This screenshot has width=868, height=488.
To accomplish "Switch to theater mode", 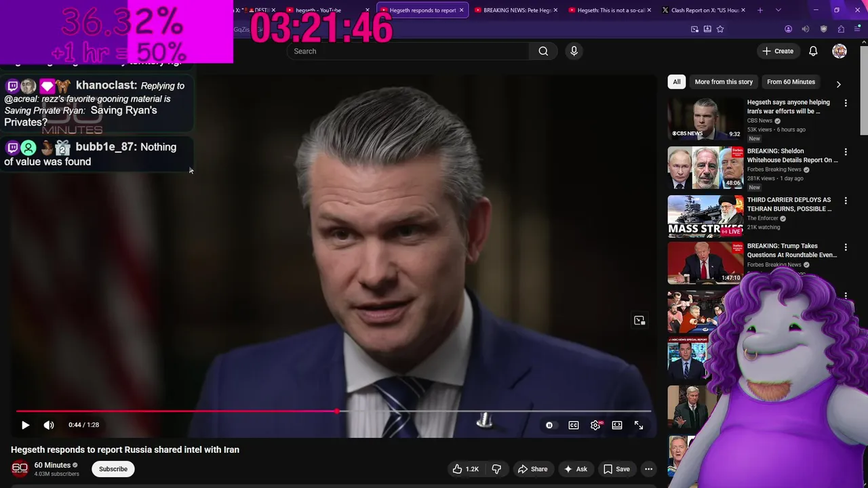I will point(617,425).
